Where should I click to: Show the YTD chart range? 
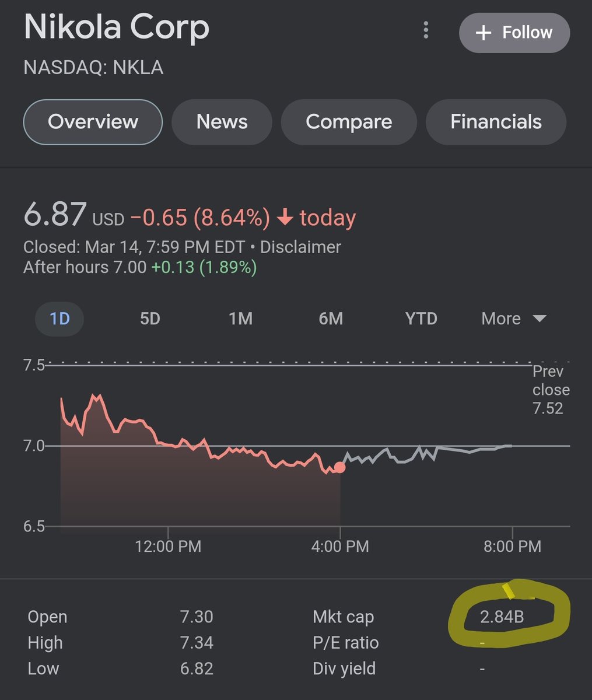tap(421, 318)
